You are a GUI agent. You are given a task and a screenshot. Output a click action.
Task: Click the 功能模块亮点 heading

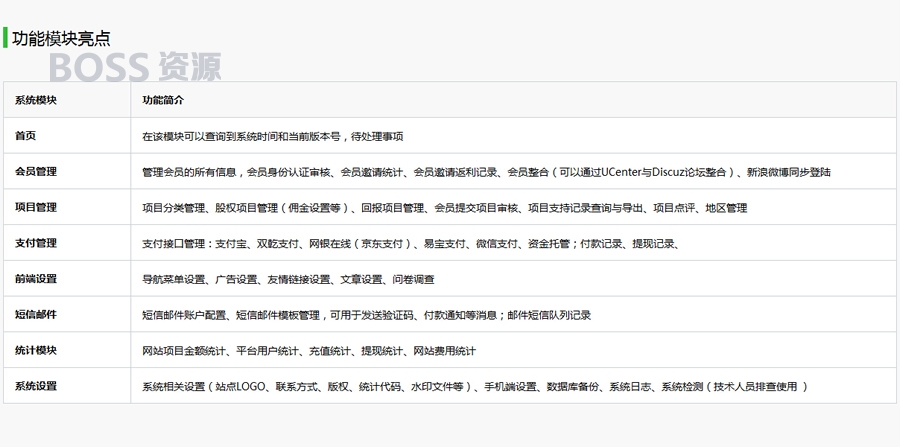click(x=61, y=38)
